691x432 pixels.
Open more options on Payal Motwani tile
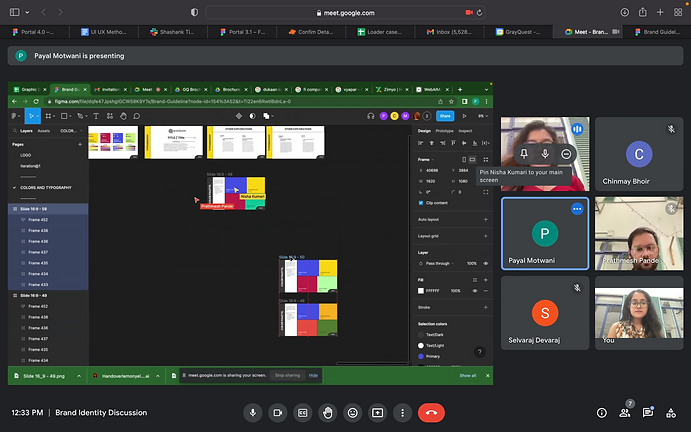point(577,209)
